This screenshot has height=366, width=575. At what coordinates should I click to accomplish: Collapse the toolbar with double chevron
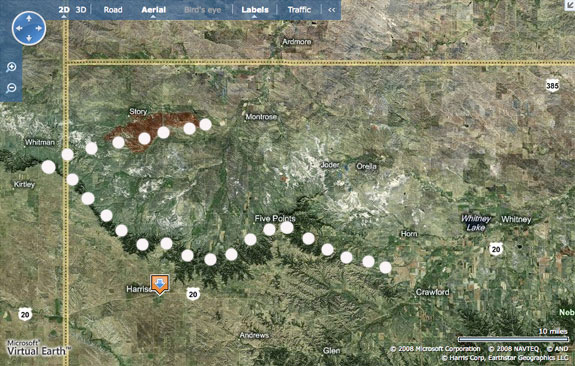tap(332, 10)
